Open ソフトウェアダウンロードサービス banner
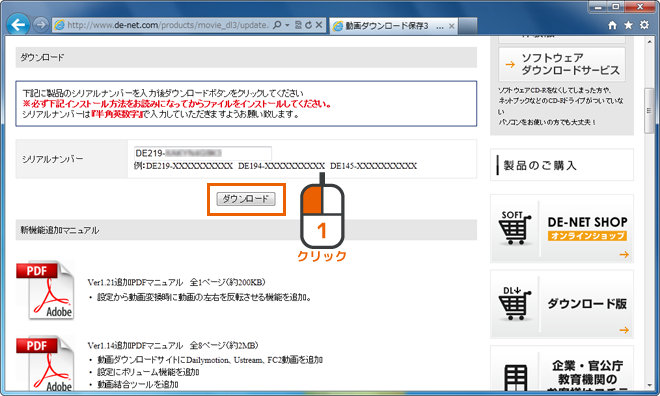The width and height of the screenshot is (660, 396). 562,64
